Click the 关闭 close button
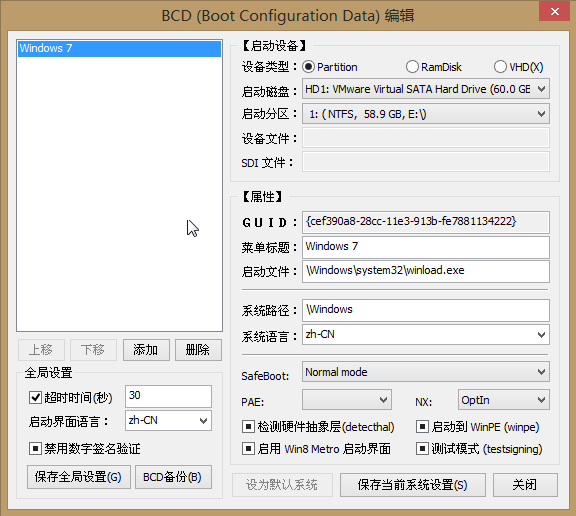This screenshot has height=516, width=576. [x=525, y=485]
